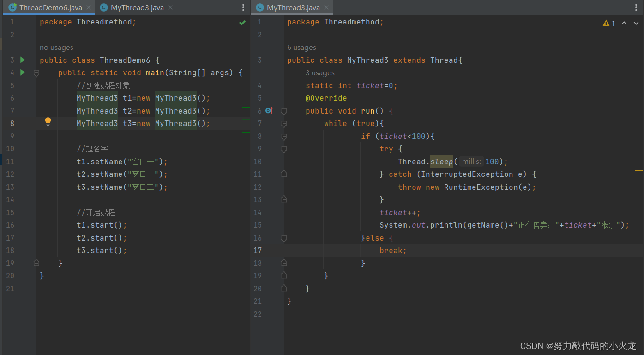
Task: Click the break statement on line 17
Action: [393, 250]
